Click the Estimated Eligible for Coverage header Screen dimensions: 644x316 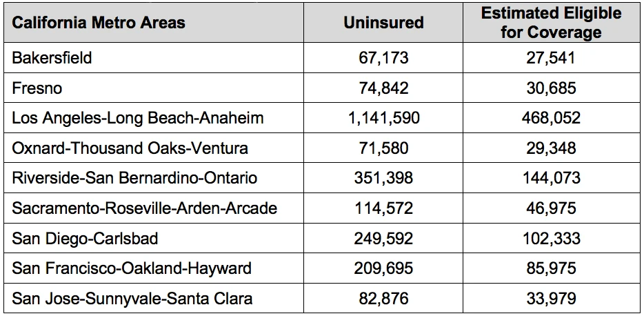(551, 23)
